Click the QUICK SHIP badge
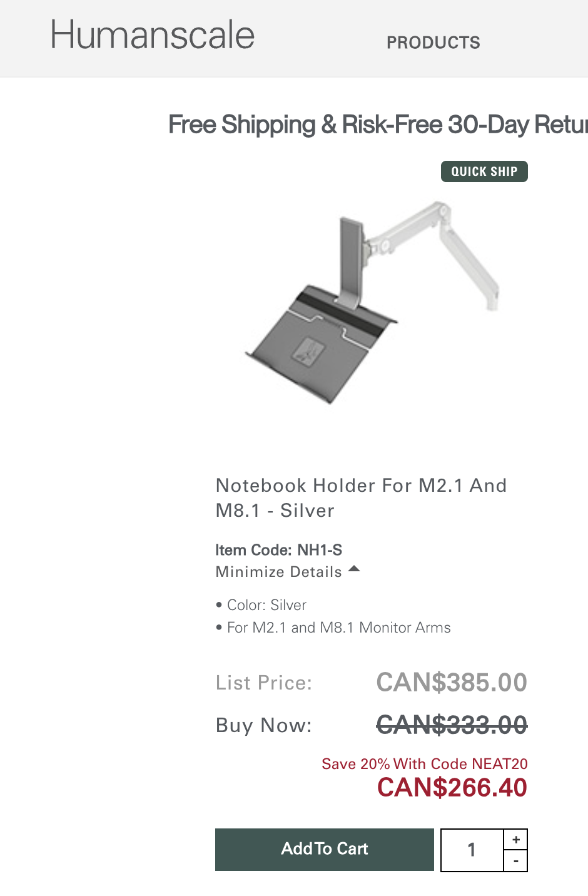This screenshot has width=588, height=896. click(x=484, y=171)
